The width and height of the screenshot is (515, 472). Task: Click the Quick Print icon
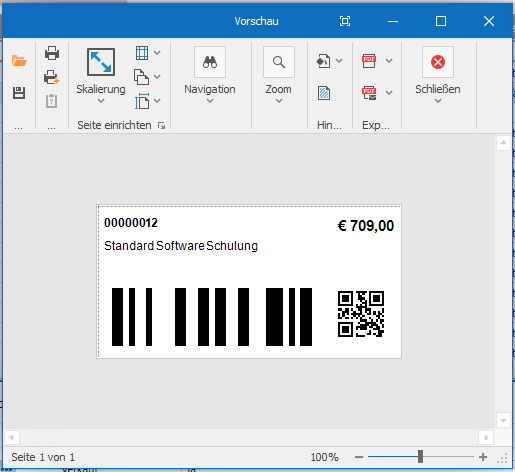pyautogui.click(x=52, y=77)
